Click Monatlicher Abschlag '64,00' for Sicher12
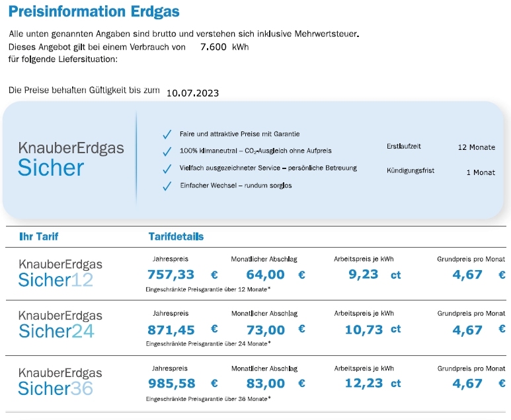The image size is (511, 420). point(265,275)
